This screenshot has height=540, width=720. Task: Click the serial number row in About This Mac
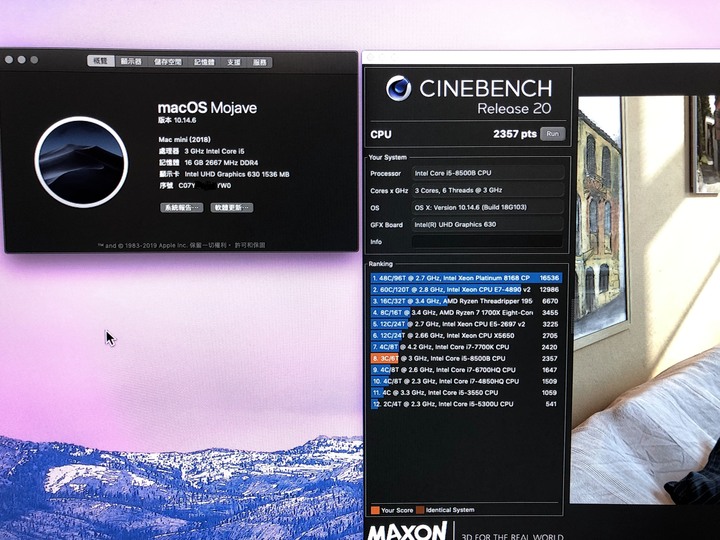click(x=195, y=186)
